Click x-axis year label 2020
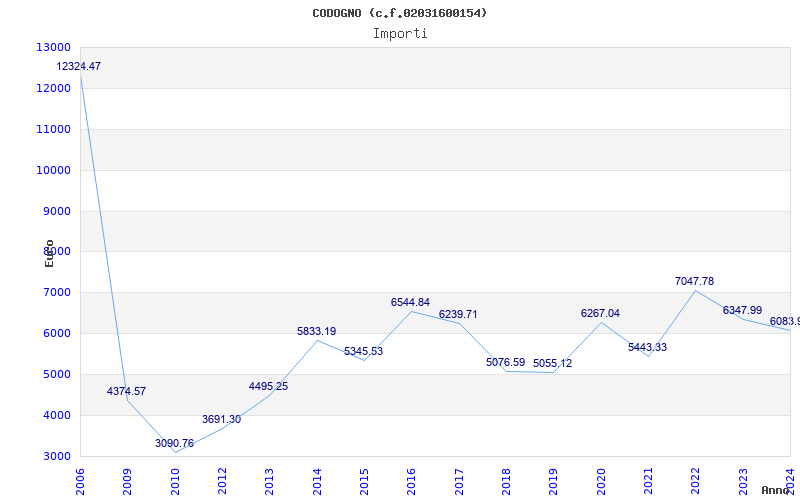 tap(601, 482)
